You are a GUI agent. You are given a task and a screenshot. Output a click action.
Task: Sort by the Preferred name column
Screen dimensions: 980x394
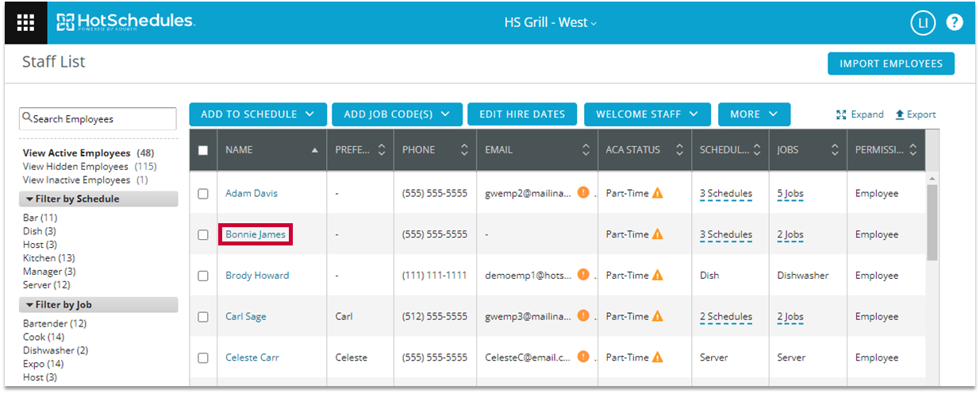[x=360, y=149]
